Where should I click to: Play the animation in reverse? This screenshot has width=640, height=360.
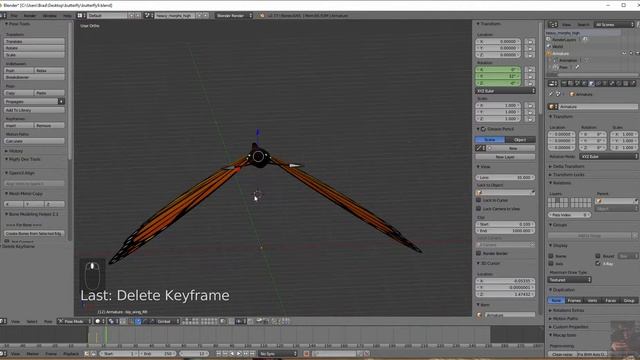coord(232,353)
